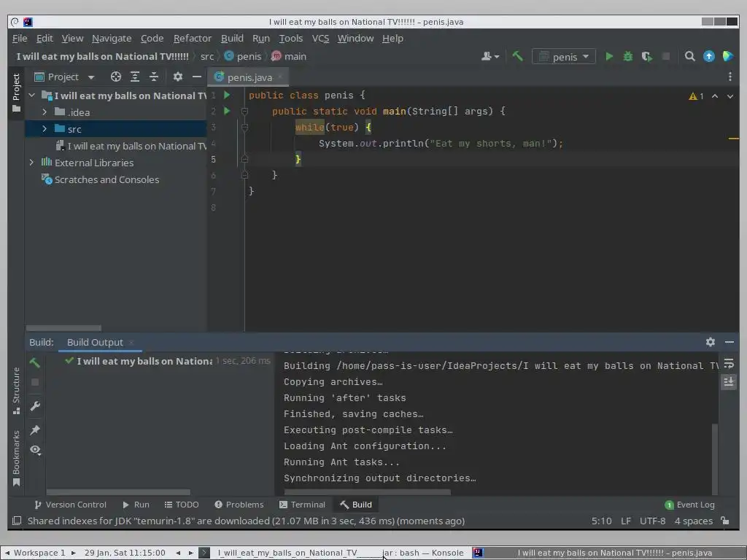The image size is (747, 560).
Task: Open the Refactor menu
Action: 193,38
